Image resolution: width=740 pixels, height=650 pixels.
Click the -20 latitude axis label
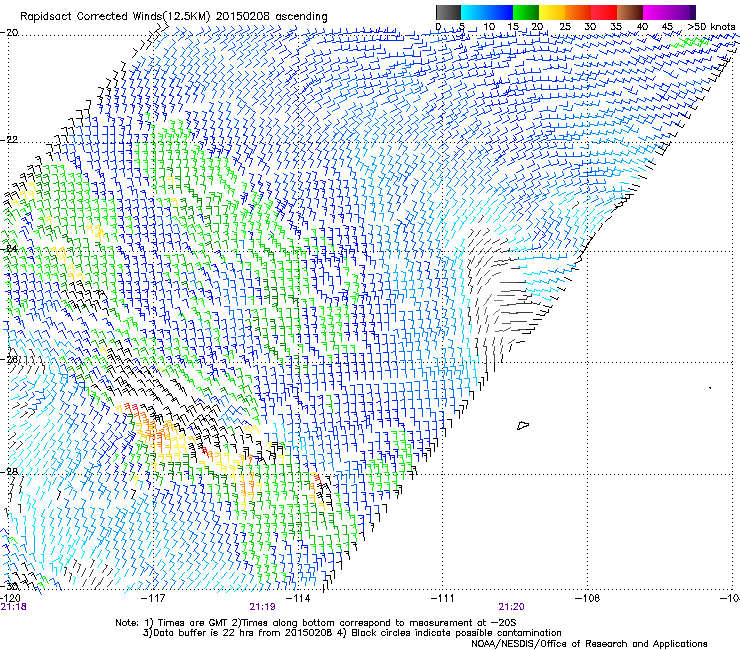pos(9,33)
